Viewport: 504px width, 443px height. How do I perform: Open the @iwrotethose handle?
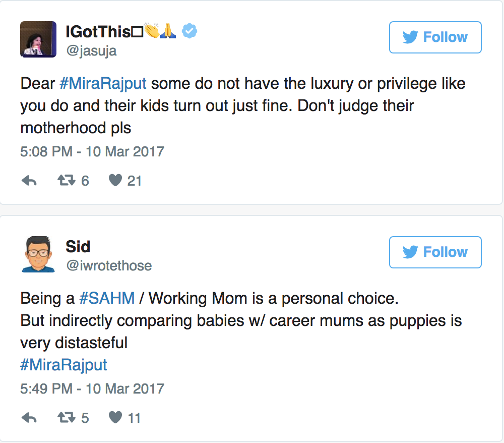[109, 265]
